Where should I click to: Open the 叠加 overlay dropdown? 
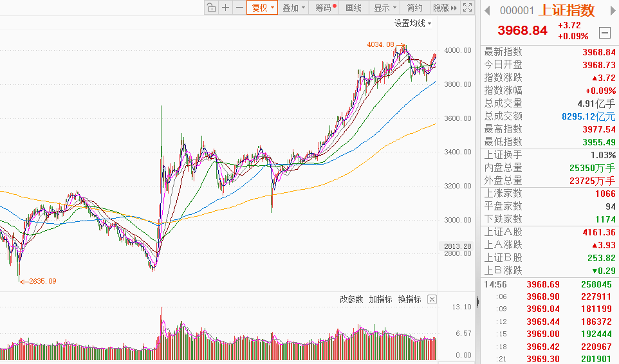pos(293,8)
